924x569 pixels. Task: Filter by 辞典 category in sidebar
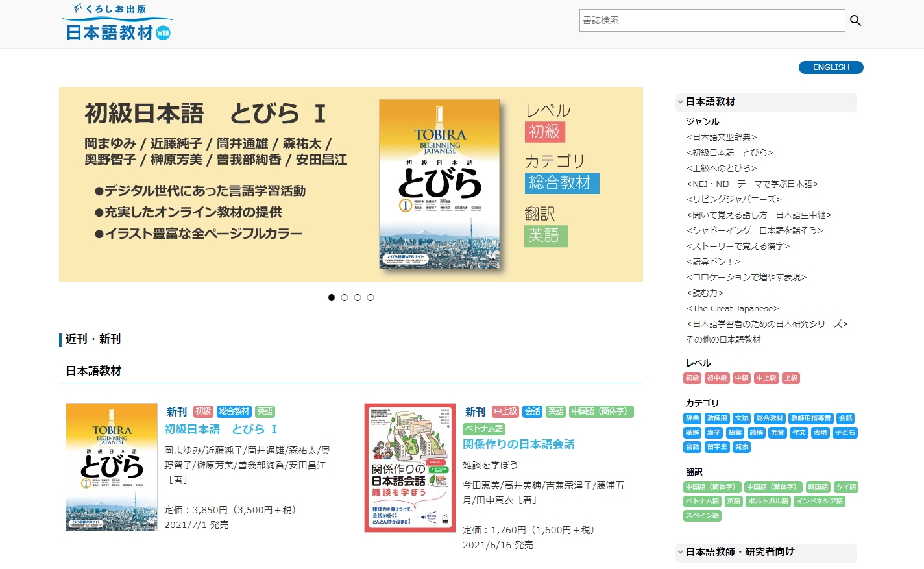(x=693, y=418)
